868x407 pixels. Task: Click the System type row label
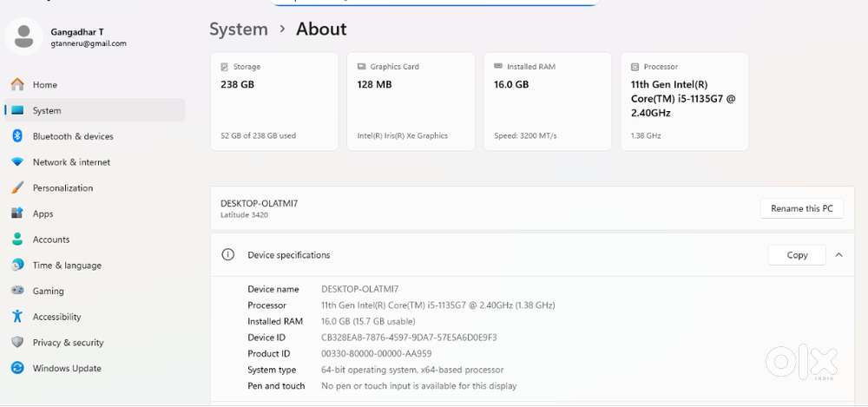[x=272, y=370]
